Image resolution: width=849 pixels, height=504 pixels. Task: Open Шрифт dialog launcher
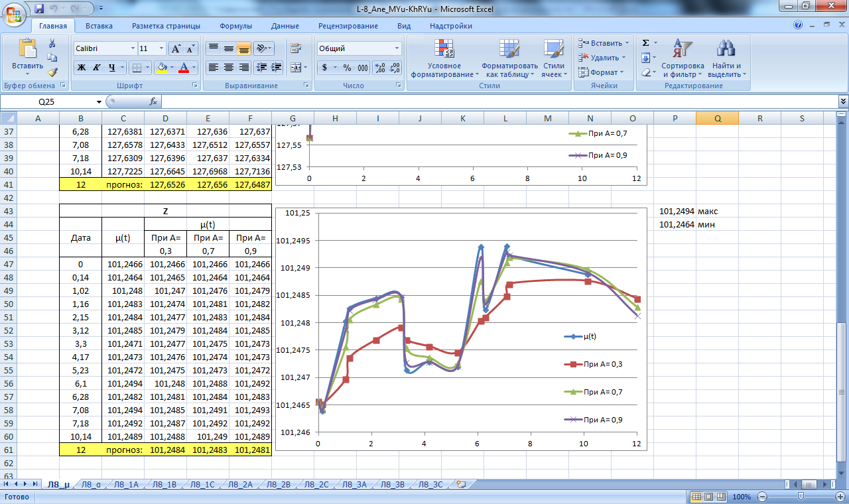coord(195,86)
